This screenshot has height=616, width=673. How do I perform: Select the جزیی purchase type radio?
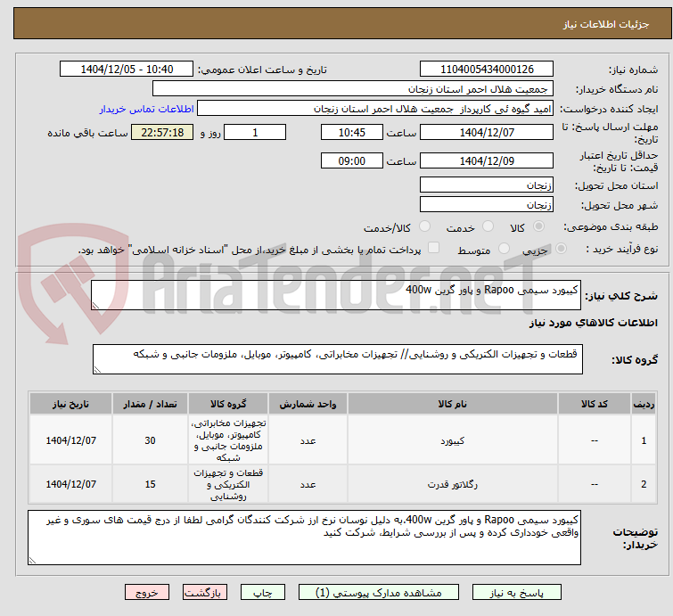click(x=561, y=249)
